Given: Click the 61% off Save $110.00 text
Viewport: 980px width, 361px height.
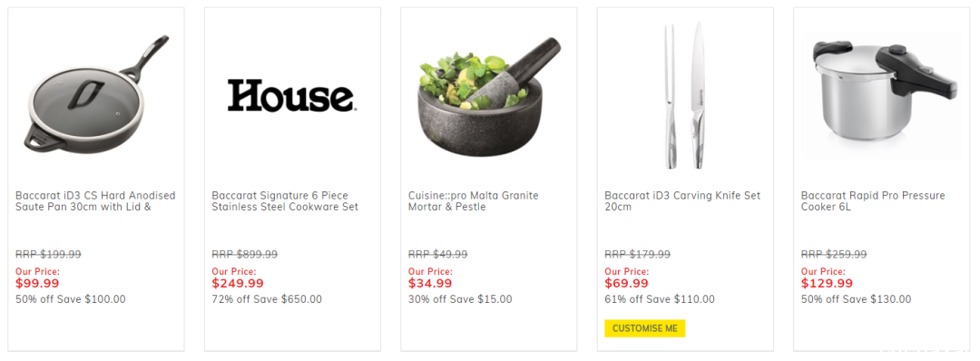Looking at the screenshot, I should [x=660, y=299].
